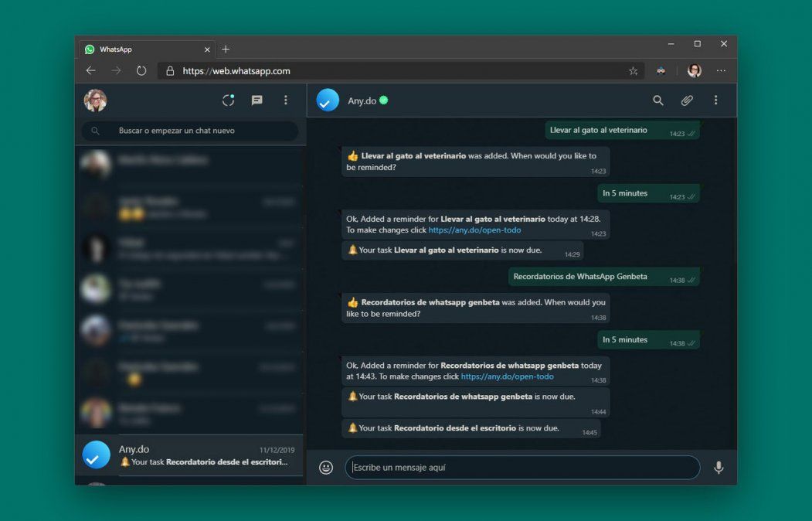
Task: Open the browser settings menu
Action: (x=721, y=70)
